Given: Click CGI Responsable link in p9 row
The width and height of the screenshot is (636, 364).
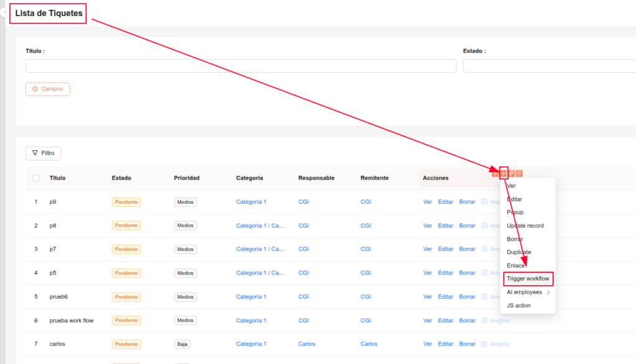Looking at the screenshot, I should point(303,202).
